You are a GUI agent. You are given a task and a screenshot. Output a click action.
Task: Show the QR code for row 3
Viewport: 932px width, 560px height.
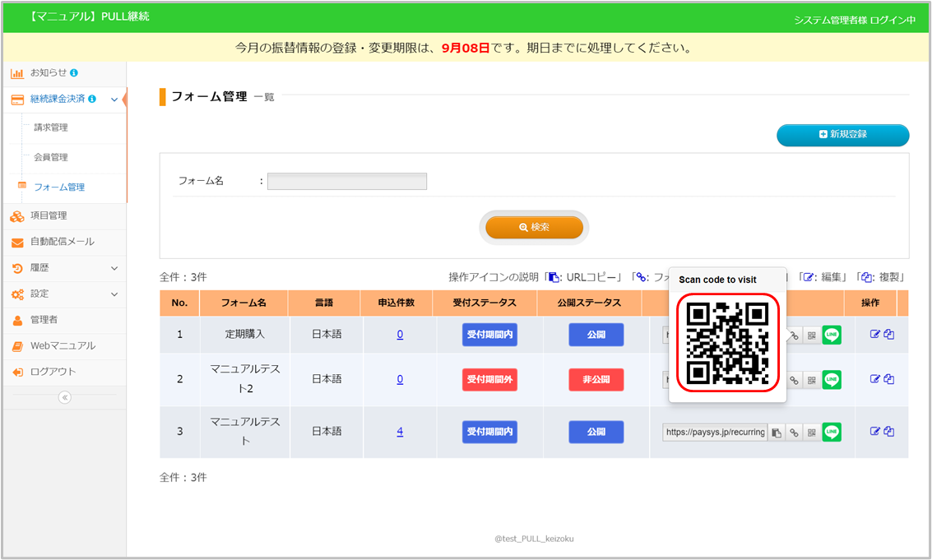pos(811,432)
